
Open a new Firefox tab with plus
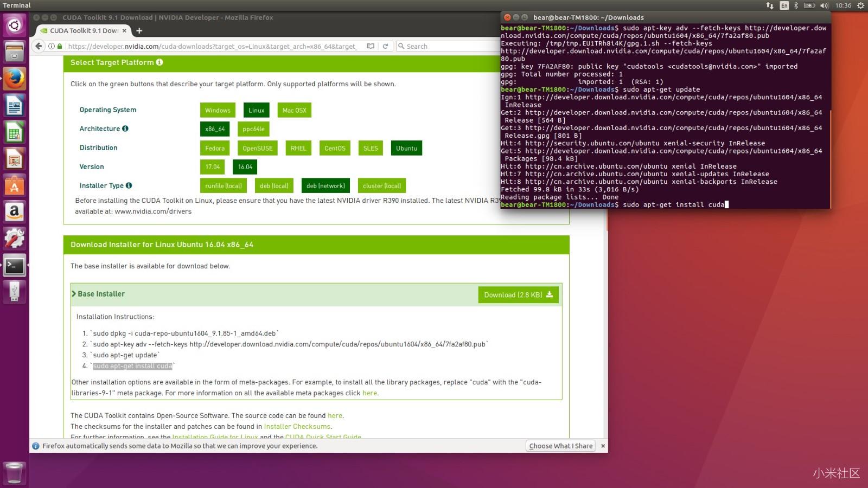click(139, 31)
